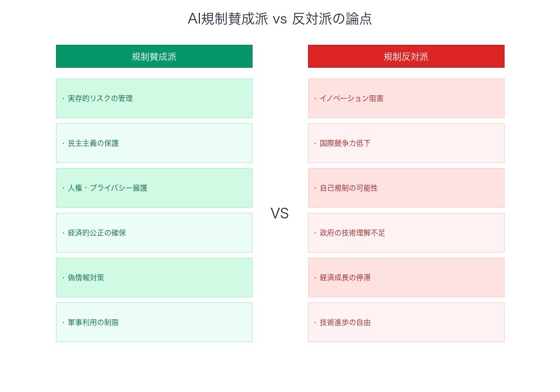Select the 国際競争力低下 box
Image resolution: width=560 pixels, height=392 pixels.
point(406,143)
